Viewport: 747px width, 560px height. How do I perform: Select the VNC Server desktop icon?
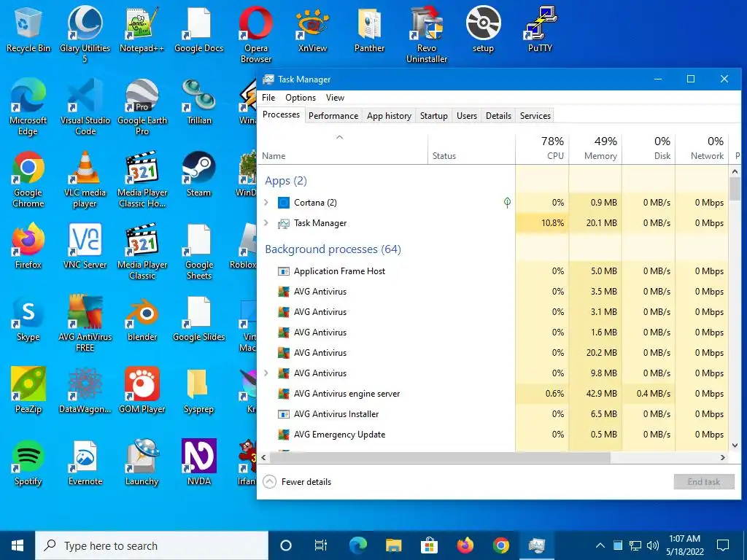(85, 246)
